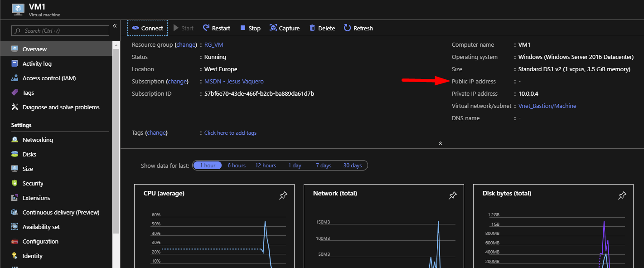Collapse the sidebar with double chevron

(x=115, y=26)
